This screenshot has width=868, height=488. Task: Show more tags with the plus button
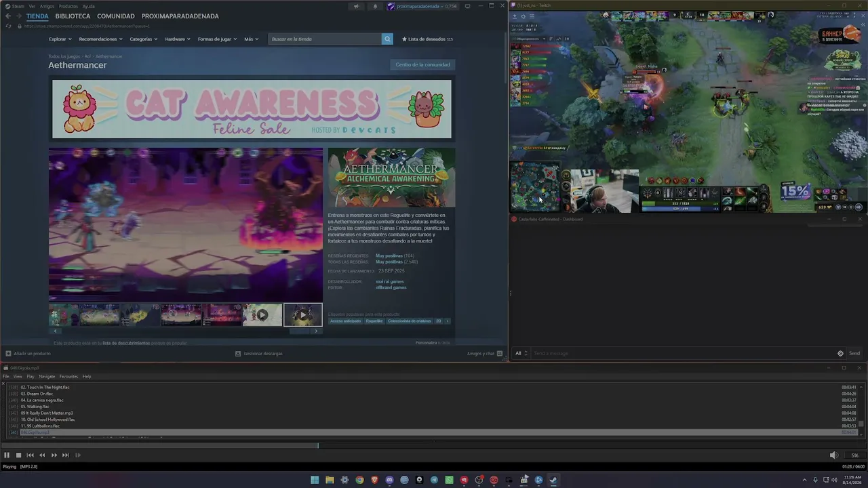tap(448, 321)
